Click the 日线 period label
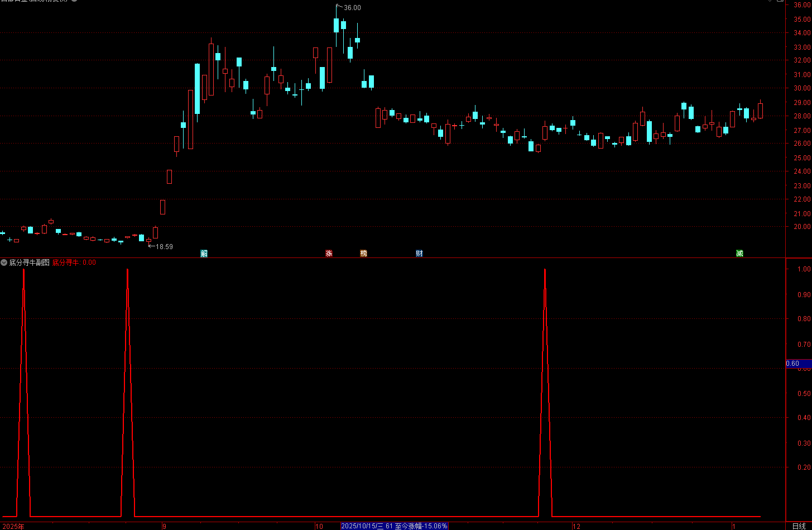Viewport: 812px width, 530px height. (x=799, y=526)
